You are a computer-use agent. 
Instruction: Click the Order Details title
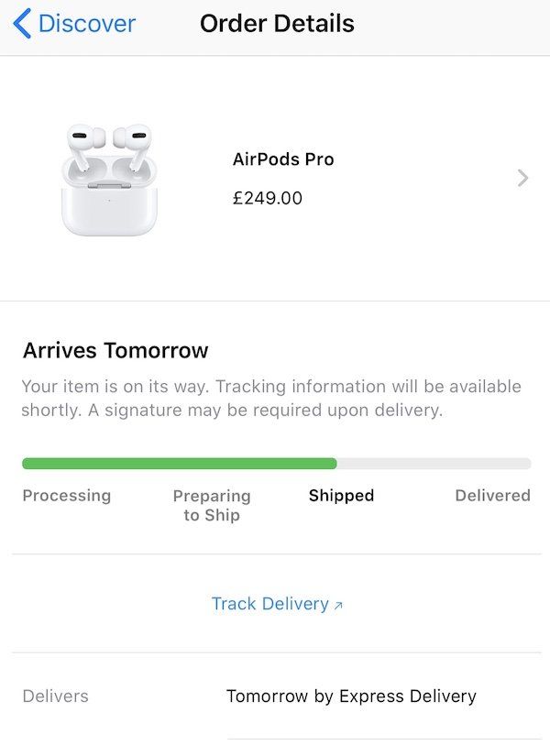(275, 23)
